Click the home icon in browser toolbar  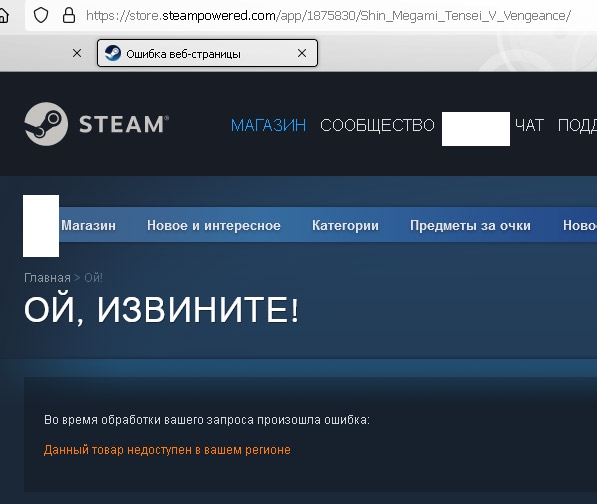coord(4,16)
